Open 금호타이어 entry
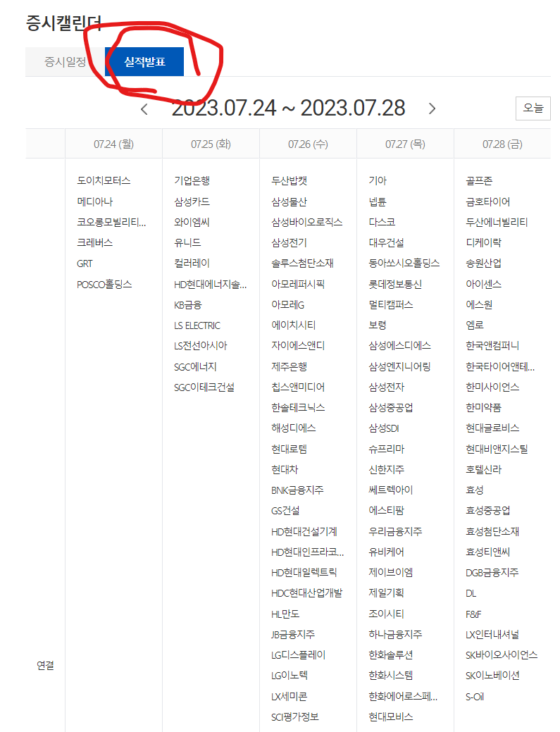The width and height of the screenshot is (560, 732). (488, 201)
